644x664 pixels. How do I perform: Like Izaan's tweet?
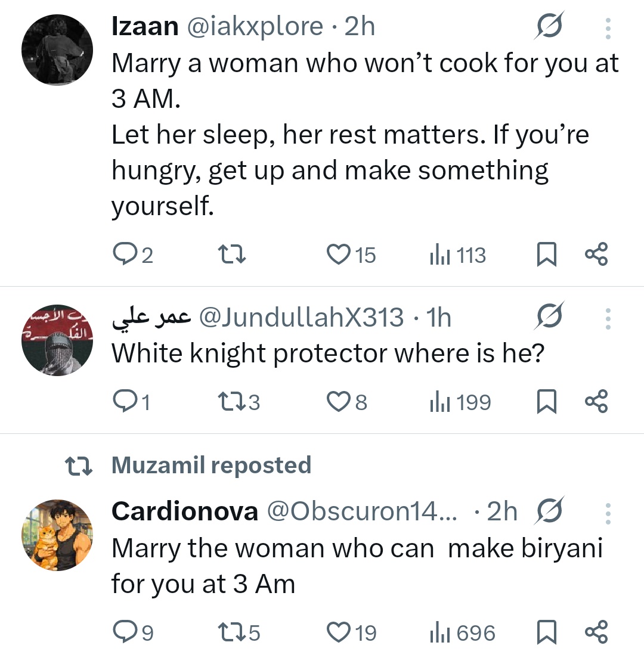click(x=340, y=255)
